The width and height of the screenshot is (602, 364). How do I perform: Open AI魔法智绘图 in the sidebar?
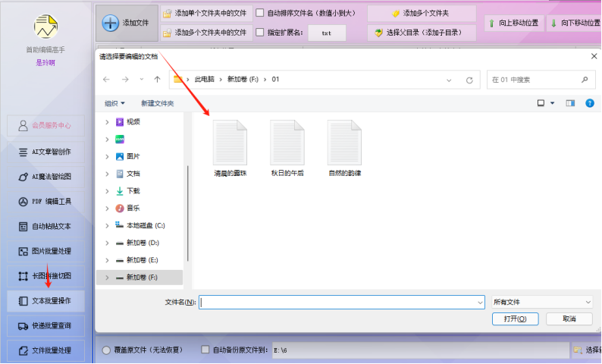[45, 177]
